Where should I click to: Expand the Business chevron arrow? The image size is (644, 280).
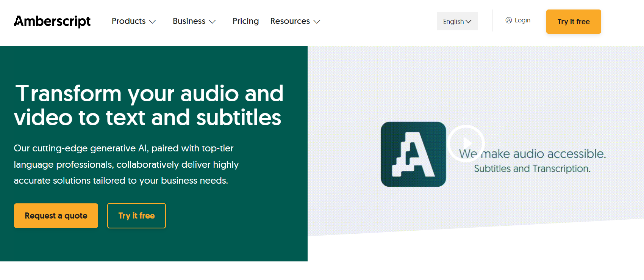[x=213, y=22]
